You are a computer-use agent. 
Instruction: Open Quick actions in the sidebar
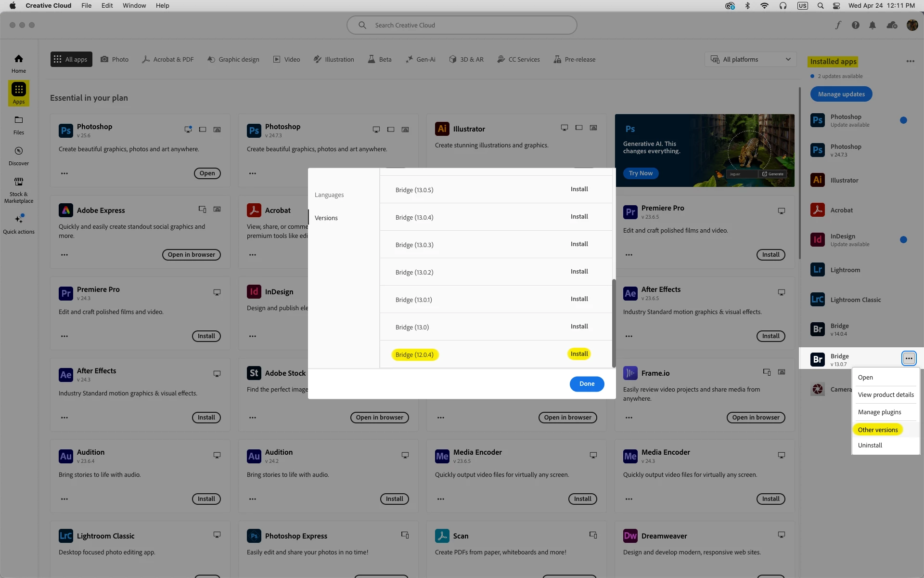pos(18,224)
